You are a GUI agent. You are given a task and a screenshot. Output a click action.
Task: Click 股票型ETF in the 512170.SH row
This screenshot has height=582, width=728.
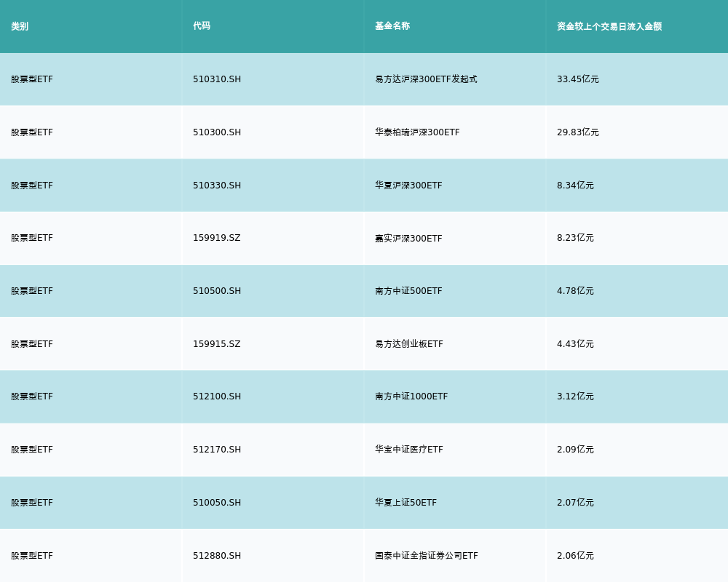pyautogui.click(x=32, y=450)
